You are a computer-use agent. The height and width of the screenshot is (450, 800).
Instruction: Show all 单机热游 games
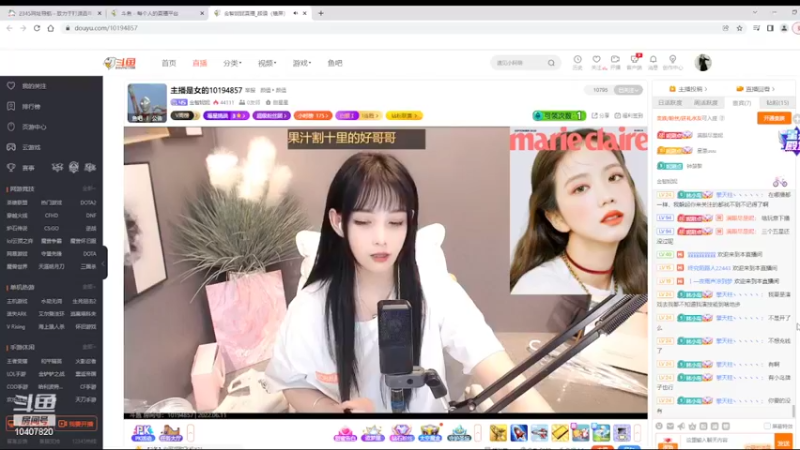tap(89, 287)
